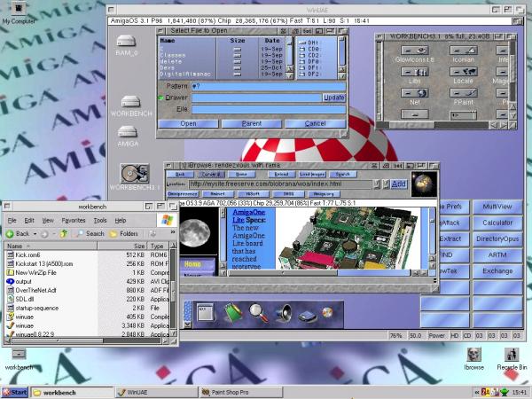Open the AMIGA drive icon in WinUAE
This screenshot has width=532, height=399.
[x=127, y=132]
